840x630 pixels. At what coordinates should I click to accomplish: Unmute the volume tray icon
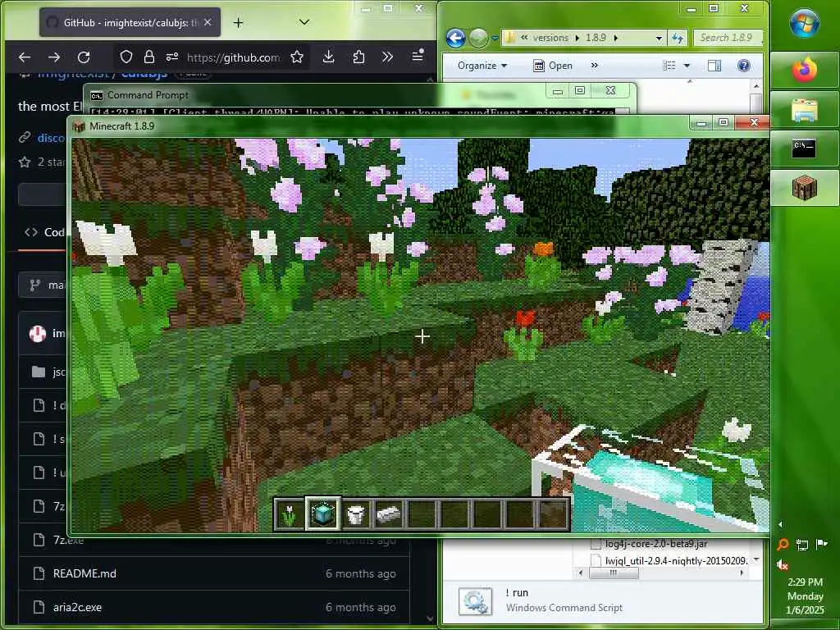click(782, 564)
